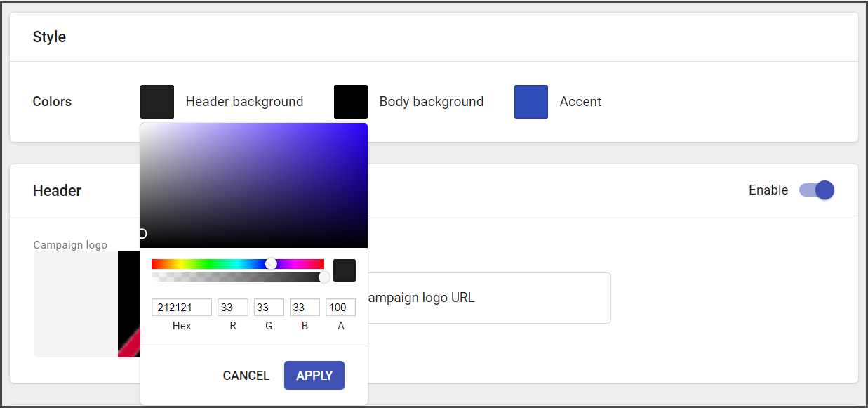The image size is (868, 408).
Task: Cancel the color picker
Action: pos(246,376)
